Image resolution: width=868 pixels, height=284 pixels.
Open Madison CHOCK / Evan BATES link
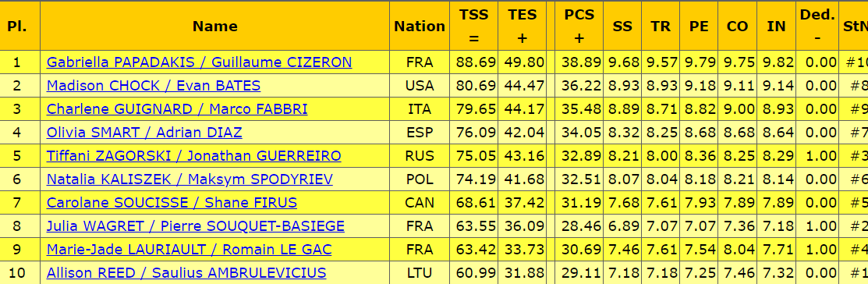(x=154, y=86)
